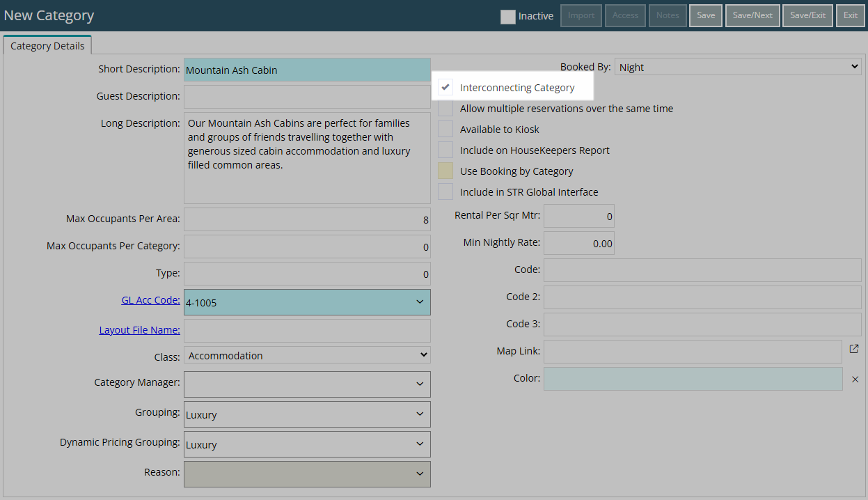The image size is (868, 500).
Task: Click the Code input field
Action: tap(702, 270)
